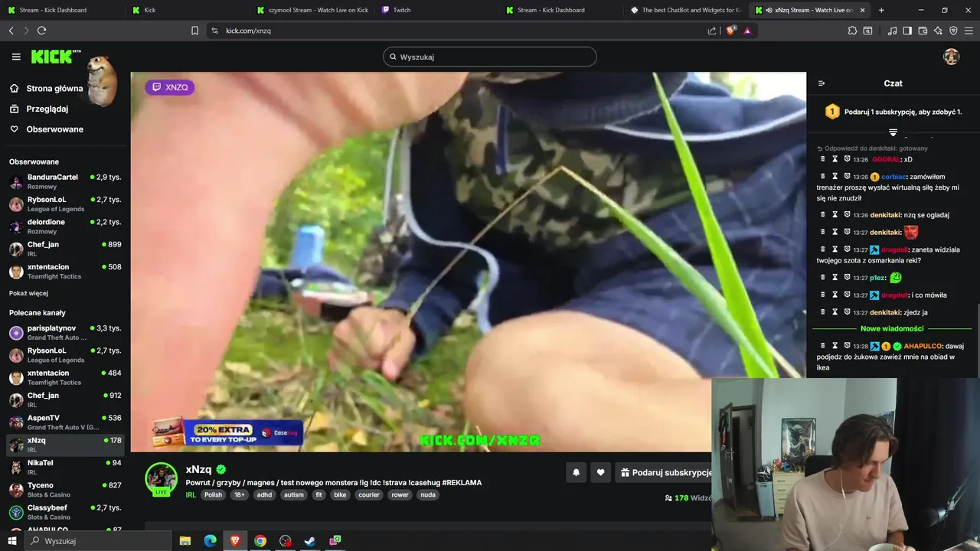
Task: Toggle notifications bell for xNzq
Action: click(577, 473)
